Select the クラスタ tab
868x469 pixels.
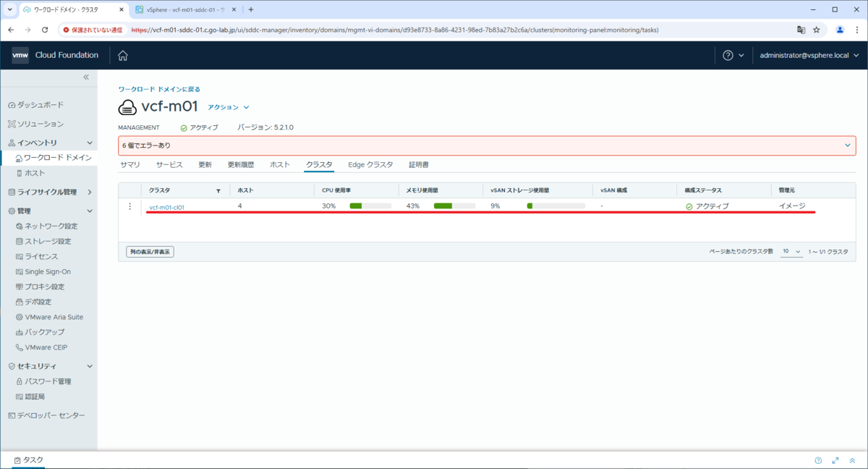319,165
